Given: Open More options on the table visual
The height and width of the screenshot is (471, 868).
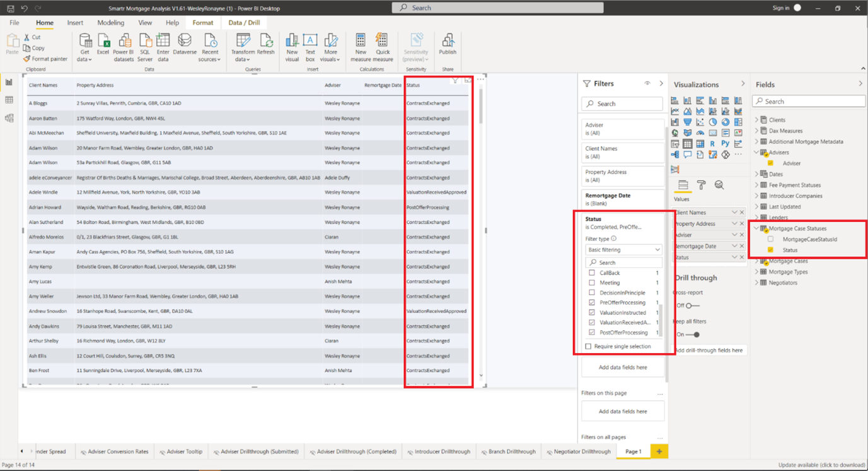Looking at the screenshot, I should point(480,80).
